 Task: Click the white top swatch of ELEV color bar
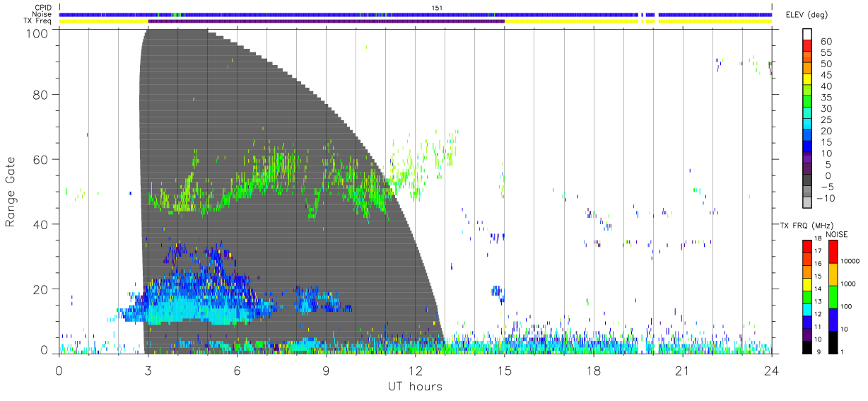(x=807, y=35)
